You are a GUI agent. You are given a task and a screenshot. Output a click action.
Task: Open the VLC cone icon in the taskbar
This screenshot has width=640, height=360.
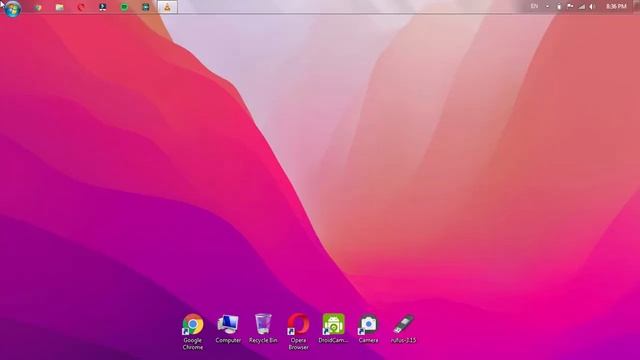coord(167,7)
